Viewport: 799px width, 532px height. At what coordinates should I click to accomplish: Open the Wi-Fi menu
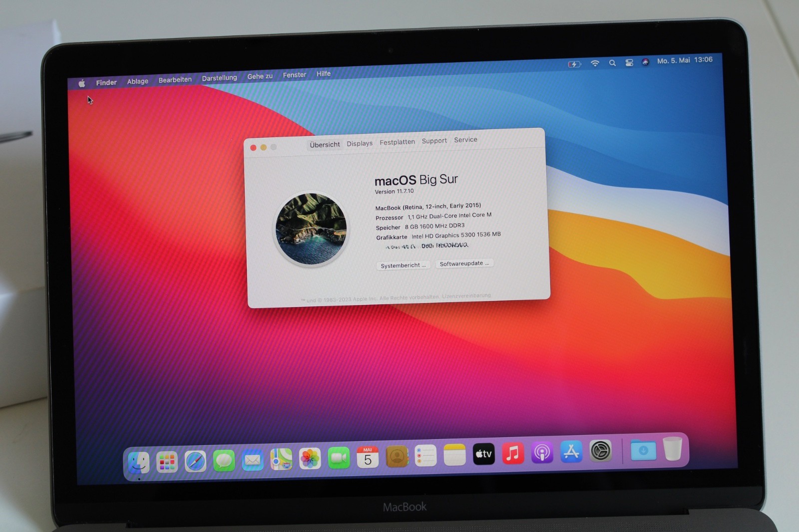(595, 63)
